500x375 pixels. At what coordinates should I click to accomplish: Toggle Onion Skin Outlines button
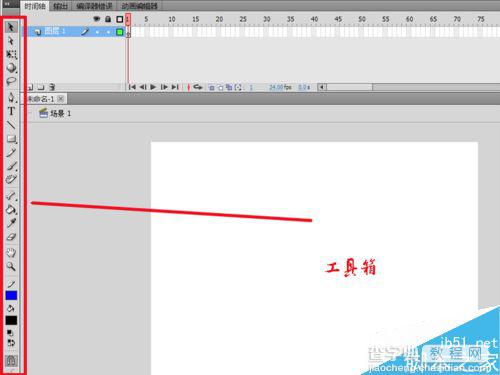pos(220,87)
